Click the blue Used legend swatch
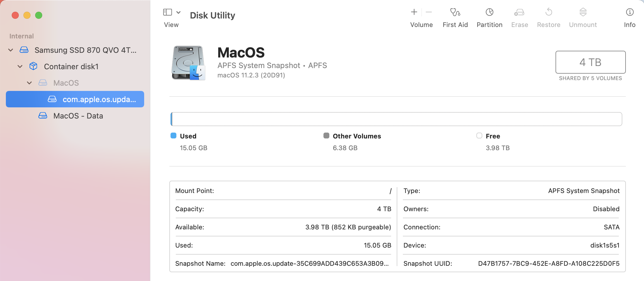Screen dimensions: 644x281 [173, 136]
